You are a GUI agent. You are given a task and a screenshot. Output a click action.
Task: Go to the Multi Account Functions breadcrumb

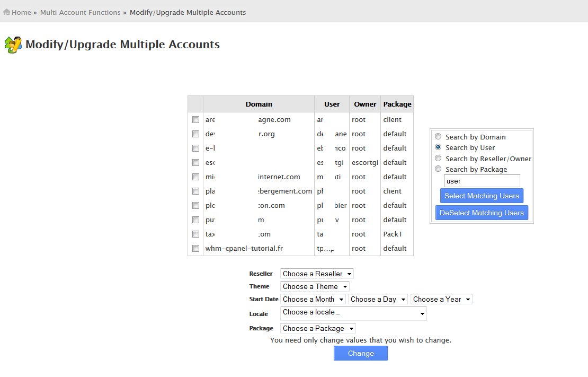tap(80, 12)
